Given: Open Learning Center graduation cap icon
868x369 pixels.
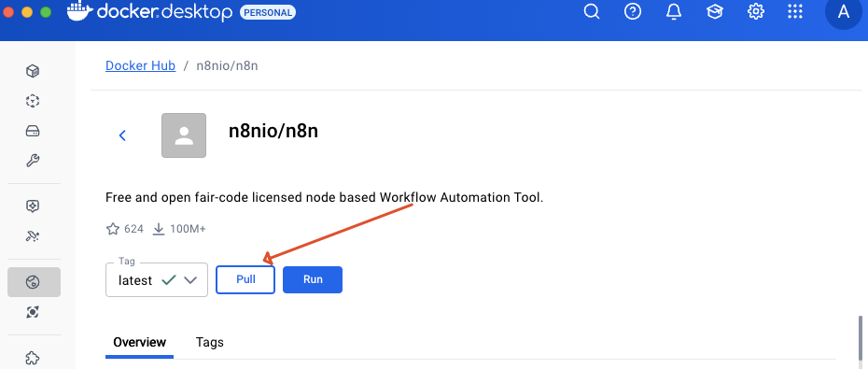Looking at the screenshot, I should click(715, 11).
